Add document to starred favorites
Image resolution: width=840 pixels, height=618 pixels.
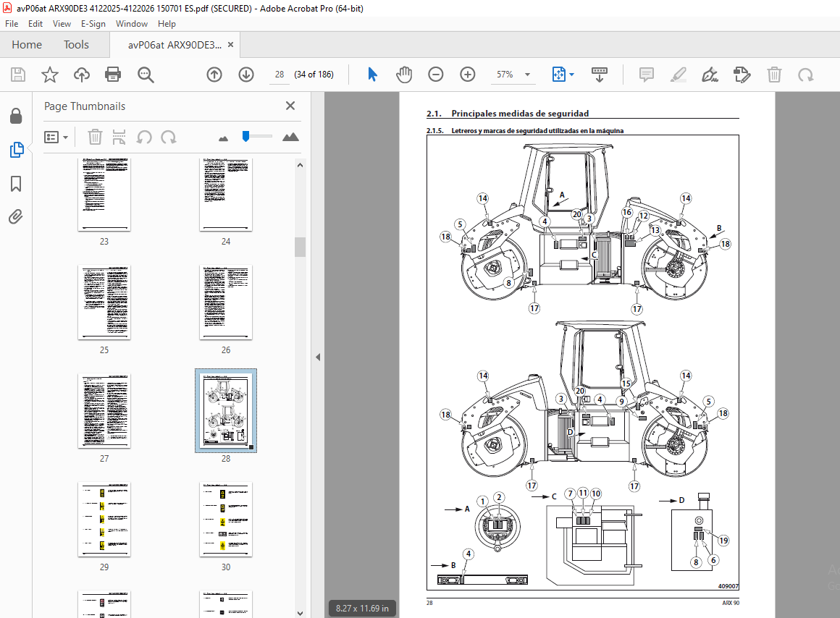tap(50, 75)
